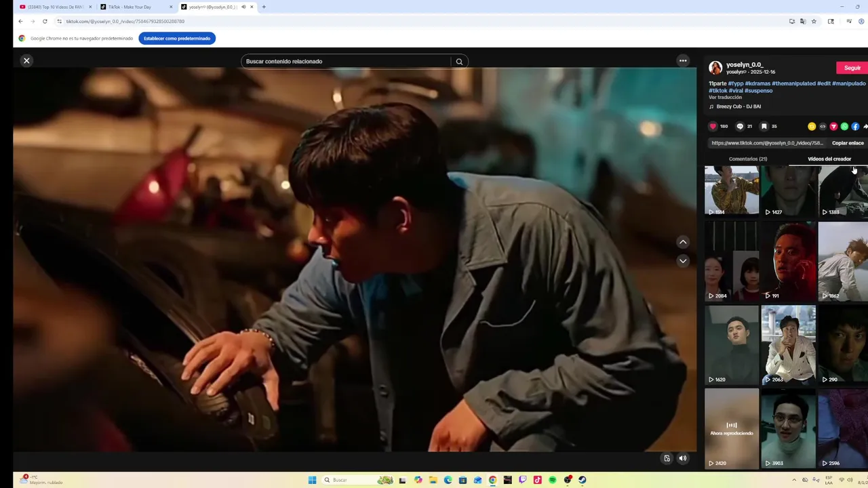Click the search magnifier in related content bar
This screenshot has width=868, height=488.
(459, 62)
